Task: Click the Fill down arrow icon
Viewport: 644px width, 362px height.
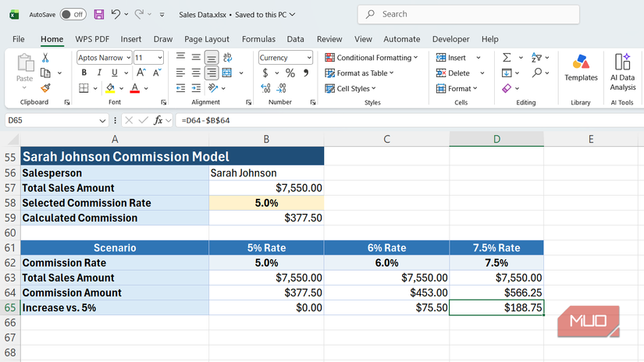Action: [x=507, y=73]
